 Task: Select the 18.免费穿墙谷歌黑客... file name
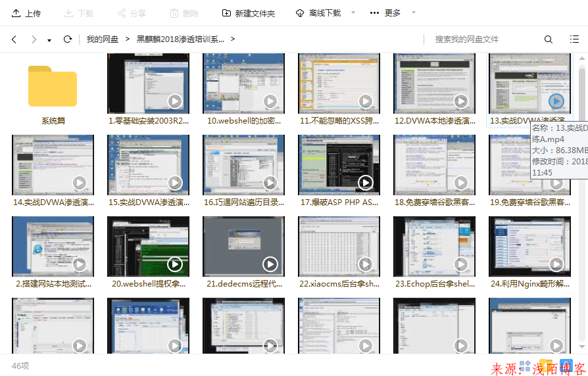435,202
